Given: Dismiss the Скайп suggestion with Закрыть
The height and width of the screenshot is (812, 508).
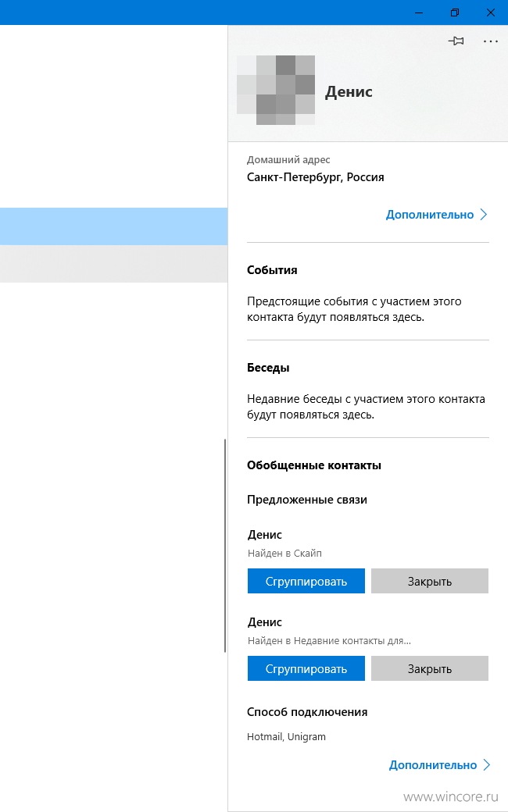Looking at the screenshot, I should click(x=430, y=581).
